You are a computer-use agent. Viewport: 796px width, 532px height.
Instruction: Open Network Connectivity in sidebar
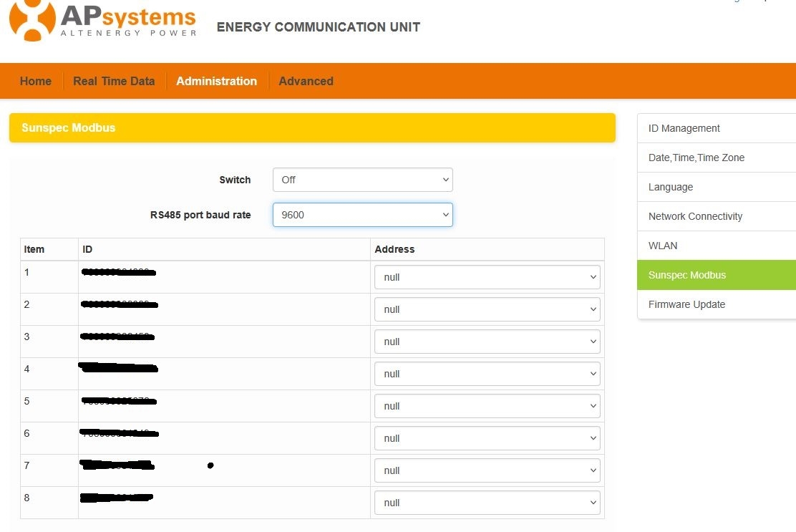click(x=695, y=216)
